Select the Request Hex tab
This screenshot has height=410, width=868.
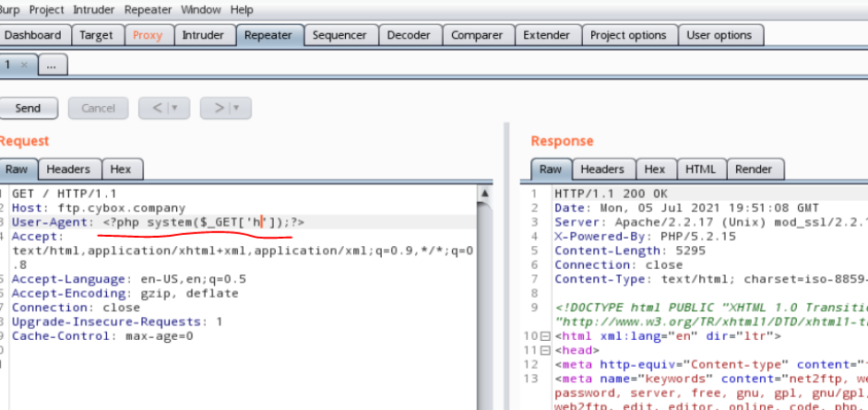pyautogui.click(x=121, y=170)
